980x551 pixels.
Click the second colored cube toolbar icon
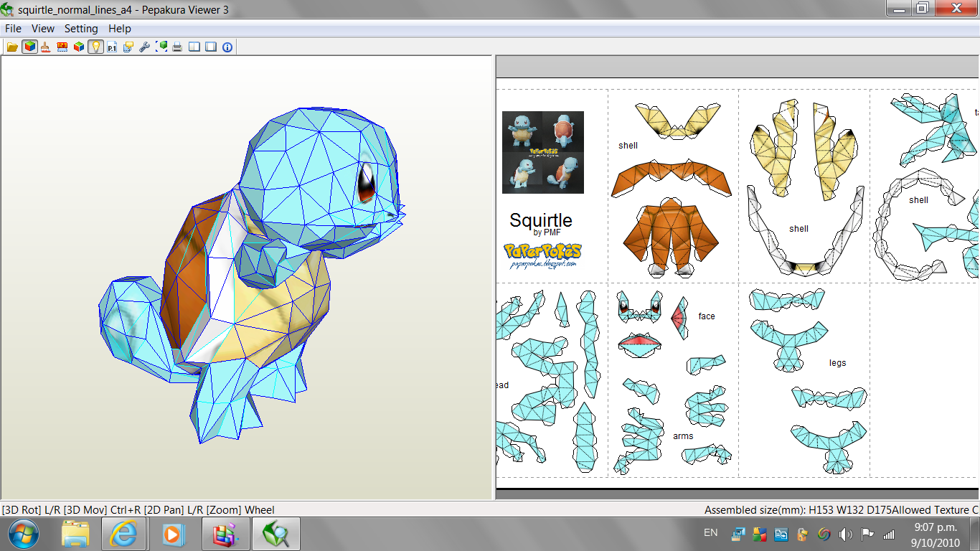click(79, 47)
